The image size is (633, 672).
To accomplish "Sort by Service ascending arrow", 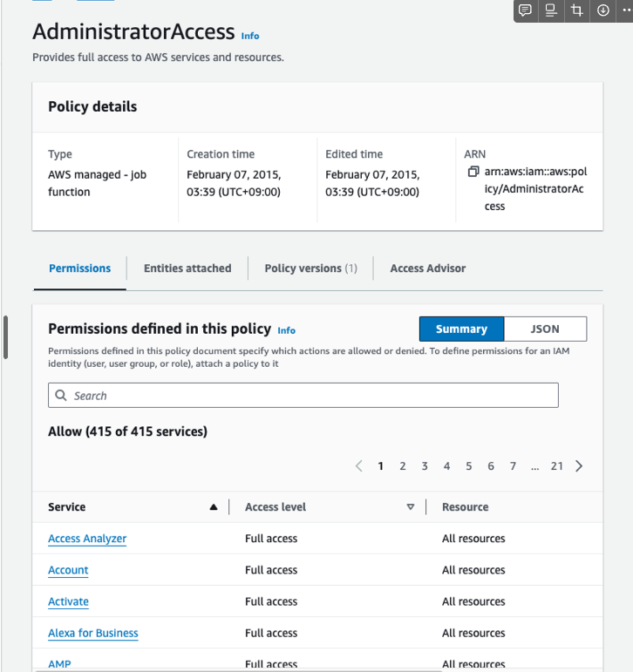I will coord(214,507).
